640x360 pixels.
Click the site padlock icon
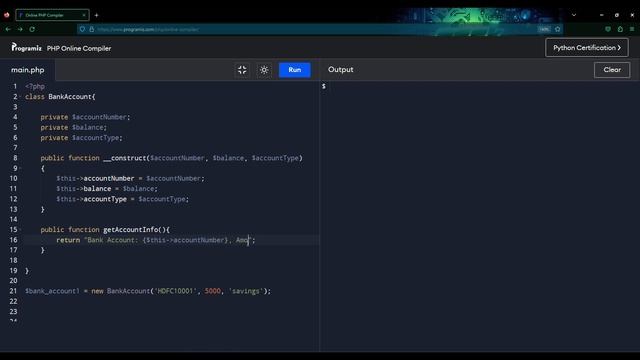91,29
